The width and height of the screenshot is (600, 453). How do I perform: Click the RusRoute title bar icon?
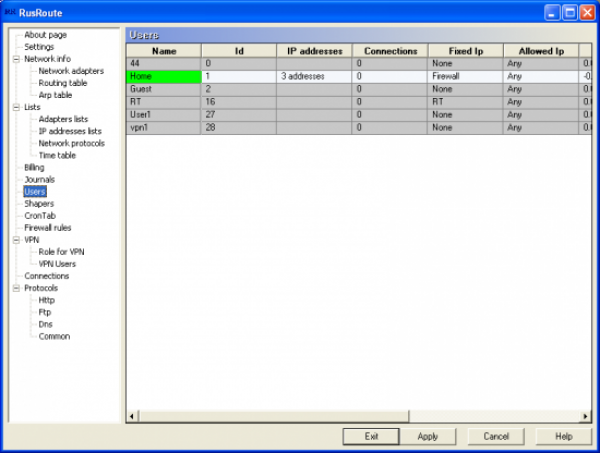[x=10, y=12]
